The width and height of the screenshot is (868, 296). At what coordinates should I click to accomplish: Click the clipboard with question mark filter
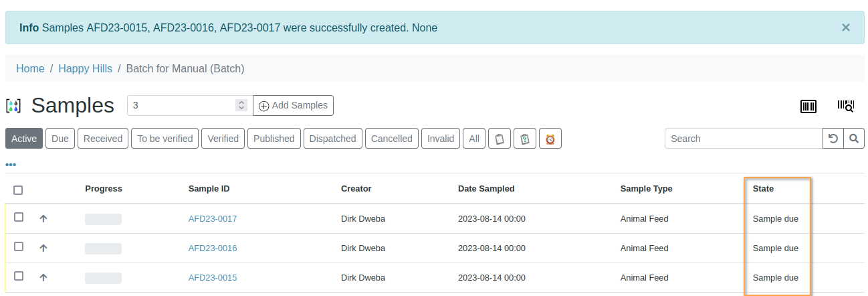point(525,139)
